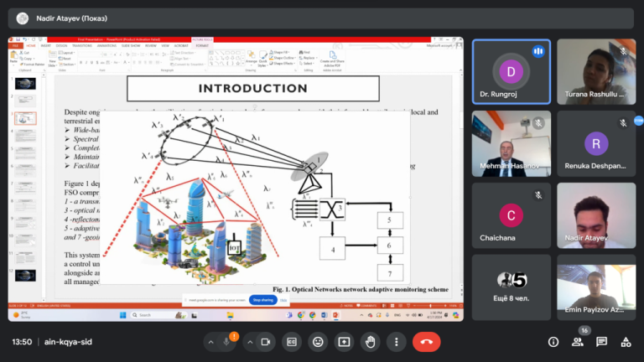
Task: Open the emoji reactions button
Action: click(318, 342)
